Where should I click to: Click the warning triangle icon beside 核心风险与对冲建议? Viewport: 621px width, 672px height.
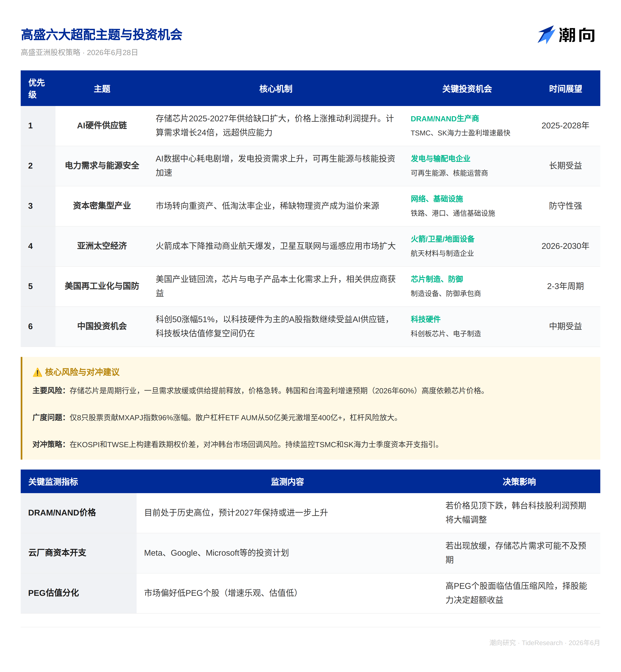click(37, 372)
